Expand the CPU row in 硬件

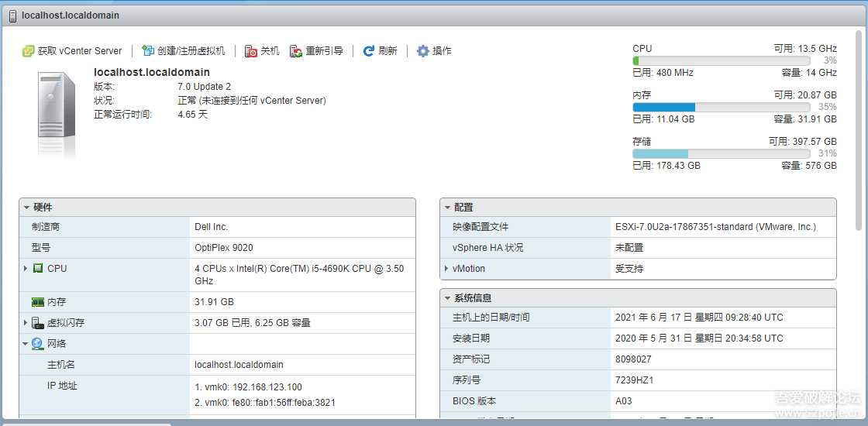[26, 268]
